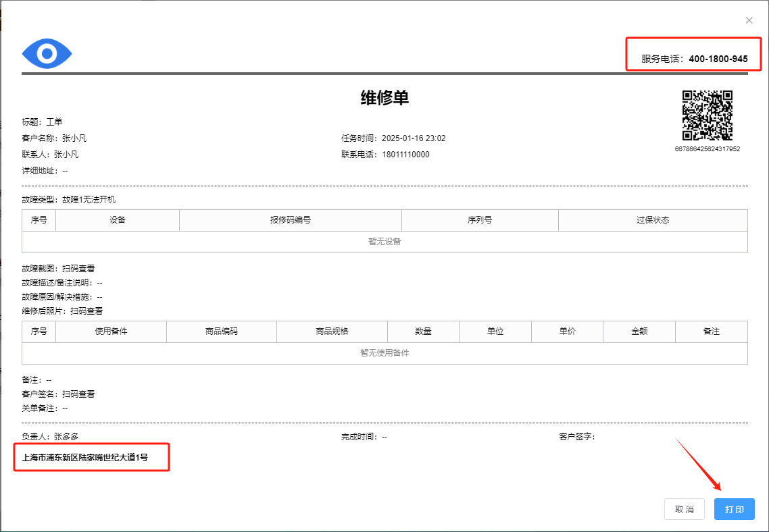Image resolution: width=769 pixels, height=532 pixels.
Task: Close the dialog with the X icon
Action: pos(749,20)
